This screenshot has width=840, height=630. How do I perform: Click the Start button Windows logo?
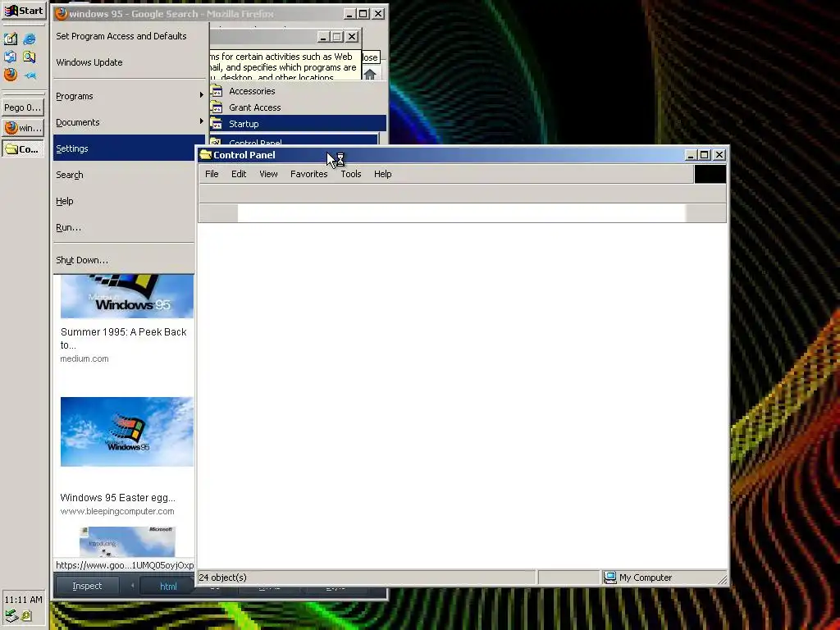click(x=11, y=11)
